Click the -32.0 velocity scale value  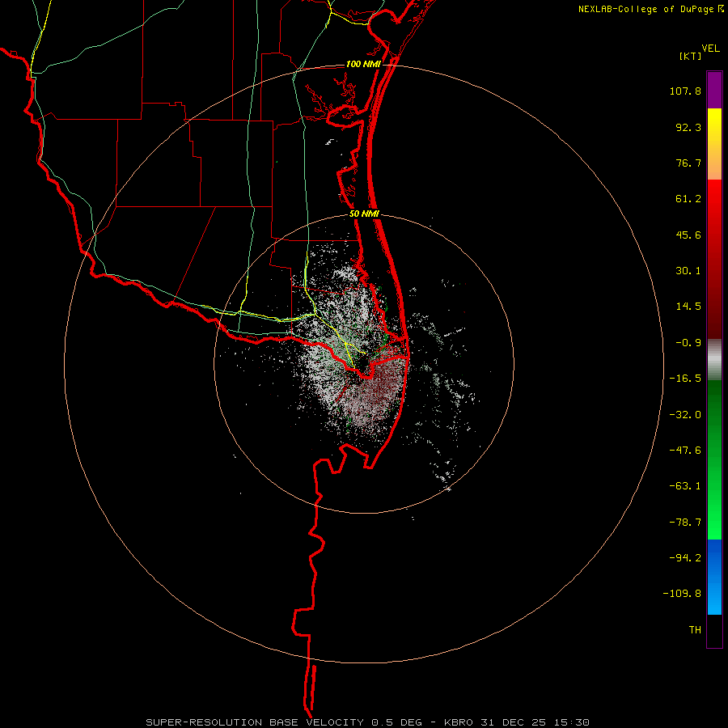[685, 415]
